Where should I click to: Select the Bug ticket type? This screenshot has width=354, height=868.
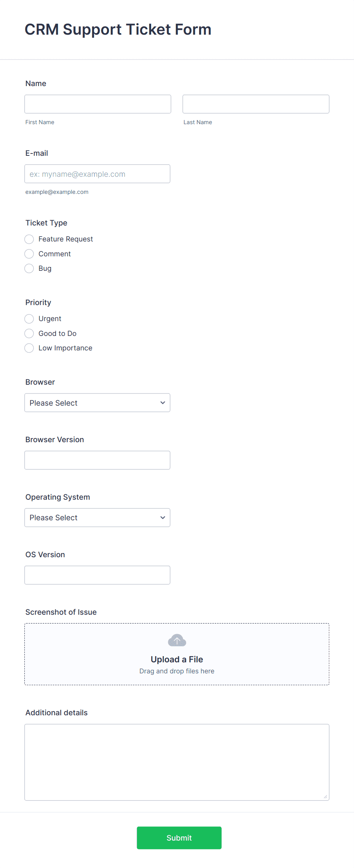click(x=29, y=268)
